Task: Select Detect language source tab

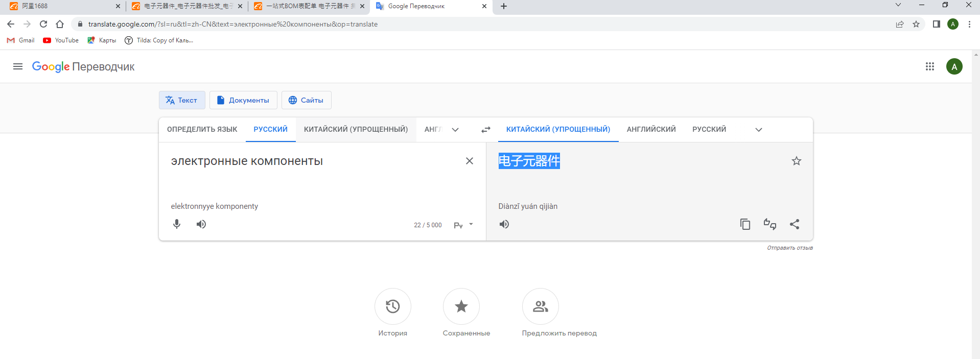Action: [202, 129]
